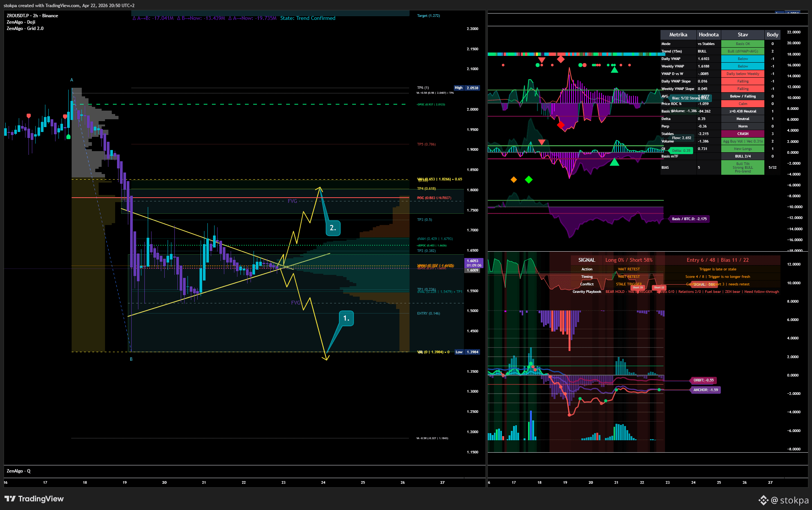Click the 'Bias: 5/32 Strong BULL' tag
This screenshot has width=812, height=510.
pos(690,98)
